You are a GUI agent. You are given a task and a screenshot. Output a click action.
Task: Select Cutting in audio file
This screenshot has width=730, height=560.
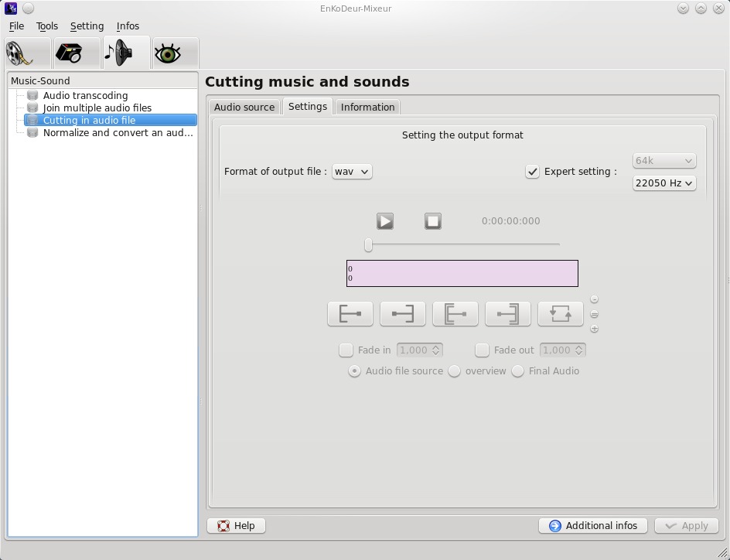[x=111, y=120]
